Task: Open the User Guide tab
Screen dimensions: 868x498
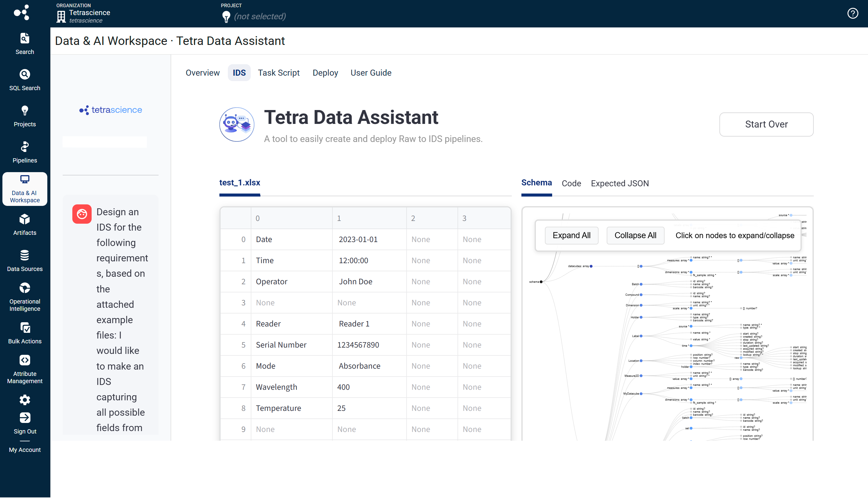Action: pos(371,73)
